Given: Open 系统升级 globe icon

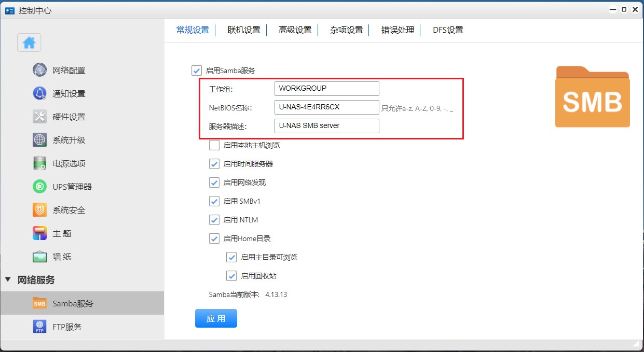Looking at the screenshot, I should (x=40, y=140).
